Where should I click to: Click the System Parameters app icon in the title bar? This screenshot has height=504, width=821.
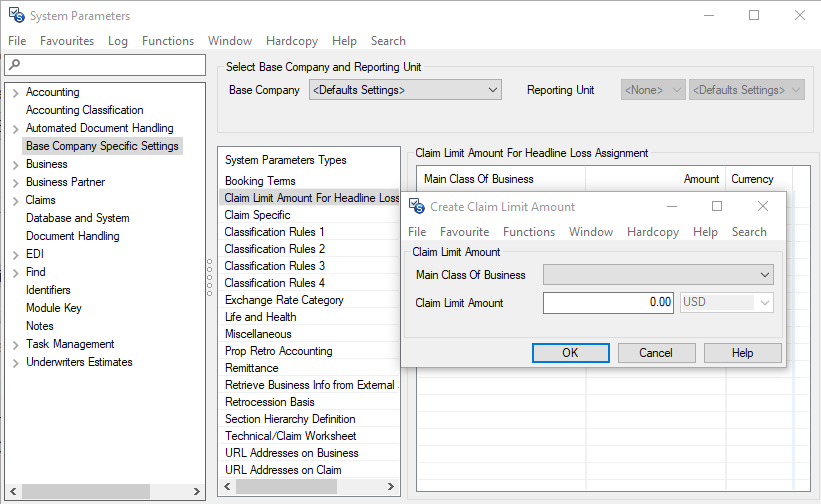[x=15, y=16]
